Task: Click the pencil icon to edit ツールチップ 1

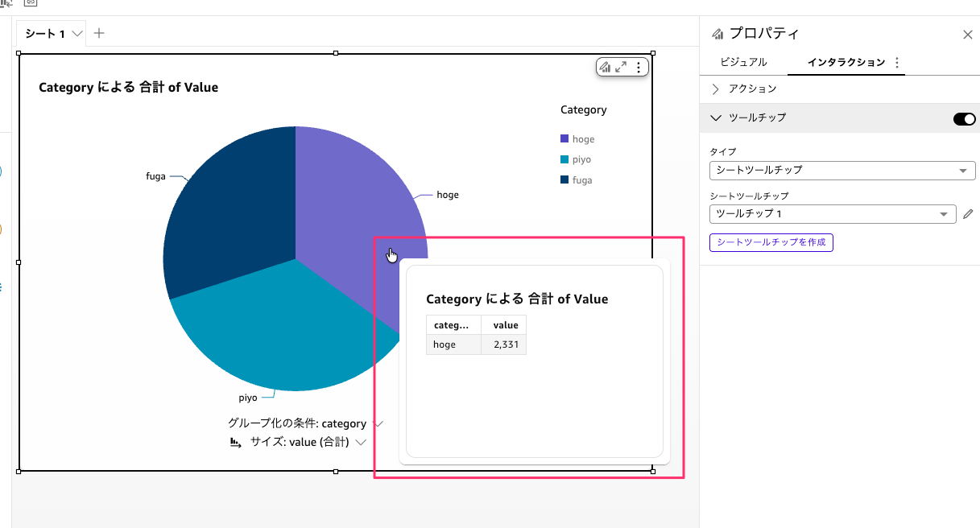Action: pos(968,214)
